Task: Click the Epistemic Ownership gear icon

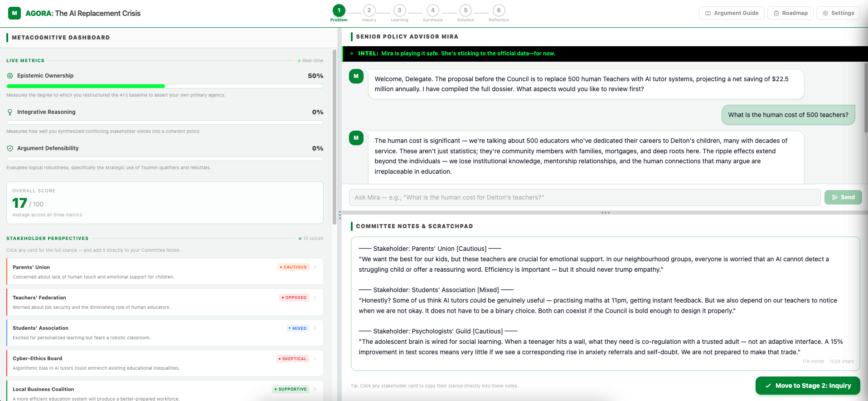Action: point(10,76)
